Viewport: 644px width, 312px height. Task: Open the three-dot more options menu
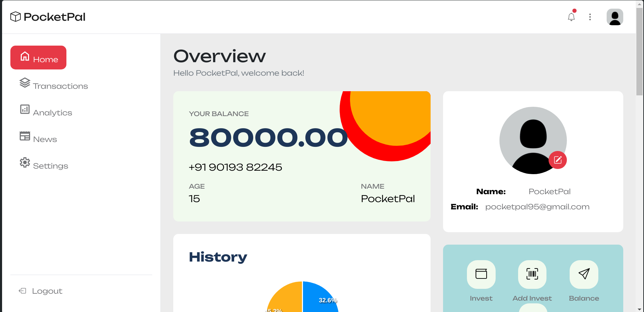pyautogui.click(x=590, y=17)
